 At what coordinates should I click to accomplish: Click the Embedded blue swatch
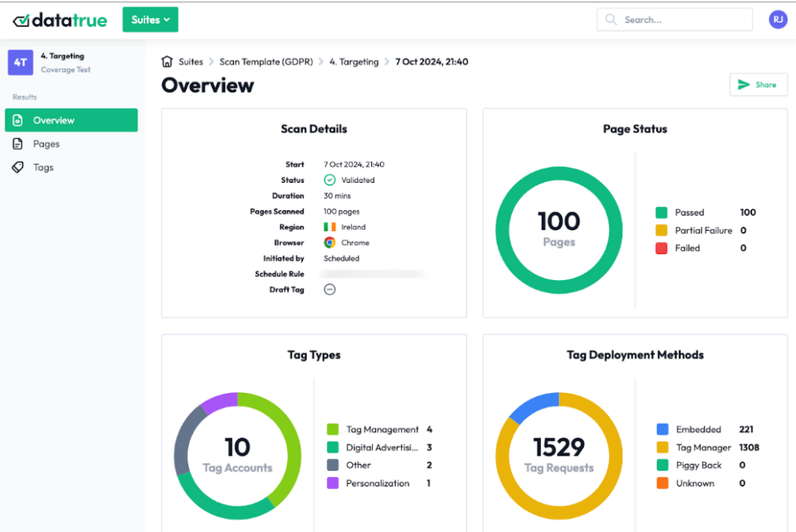coord(663,430)
